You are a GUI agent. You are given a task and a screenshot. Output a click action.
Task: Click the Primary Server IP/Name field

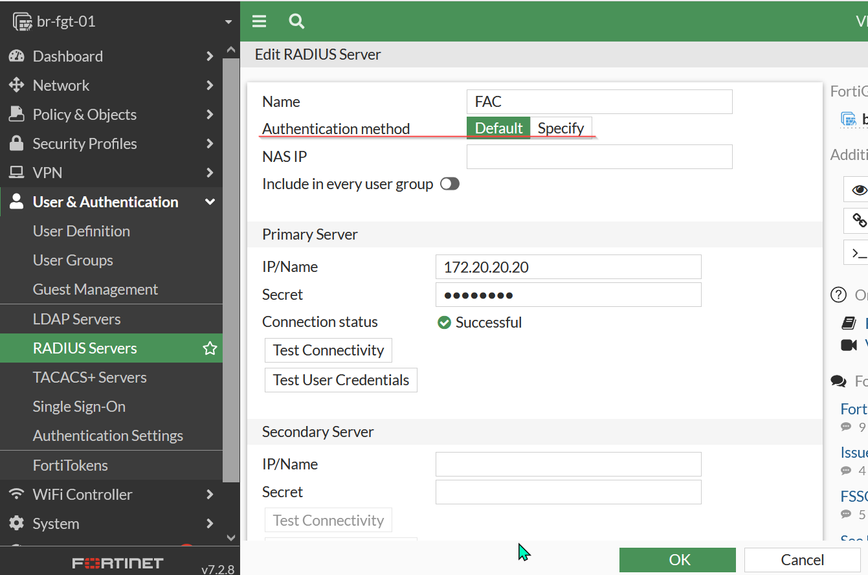[568, 267]
